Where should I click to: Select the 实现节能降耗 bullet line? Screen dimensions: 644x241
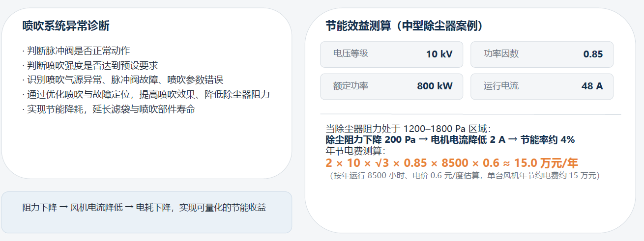pos(109,109)
